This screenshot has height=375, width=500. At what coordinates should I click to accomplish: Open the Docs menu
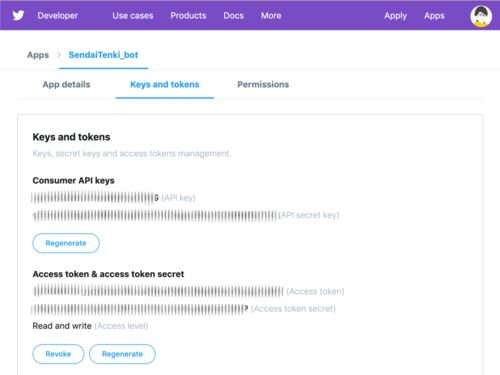click(x=233, y=16)
